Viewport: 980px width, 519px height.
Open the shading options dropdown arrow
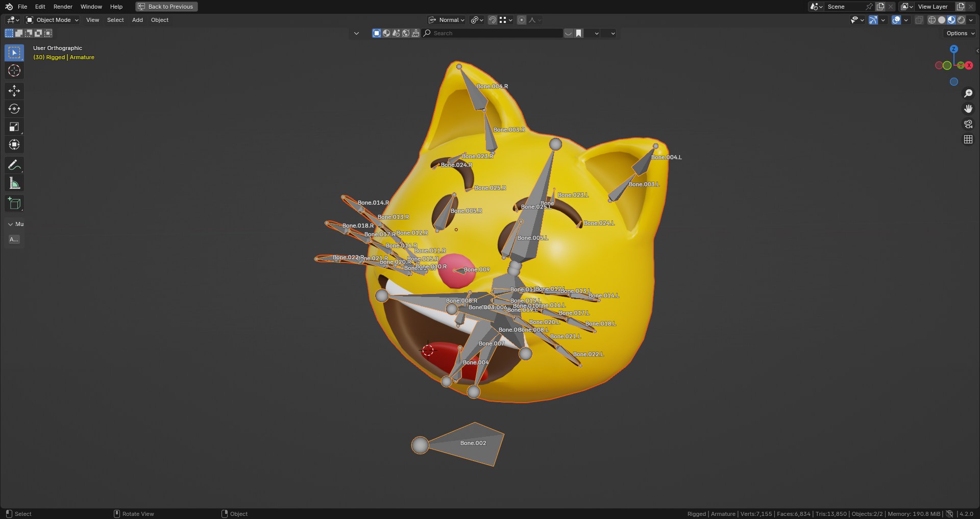pyautogui.click(x=971, y=20)
